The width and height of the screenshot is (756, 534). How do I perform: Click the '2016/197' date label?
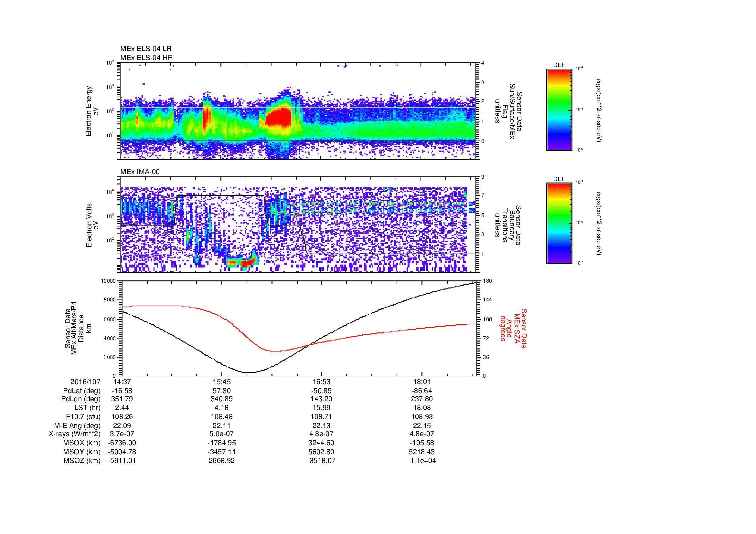pos(85,382)
